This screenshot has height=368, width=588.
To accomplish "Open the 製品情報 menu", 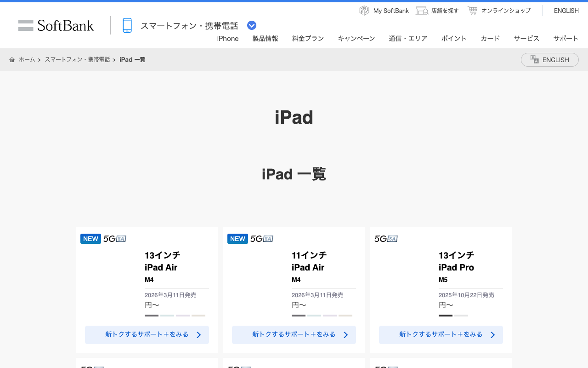I will [266, 39].
